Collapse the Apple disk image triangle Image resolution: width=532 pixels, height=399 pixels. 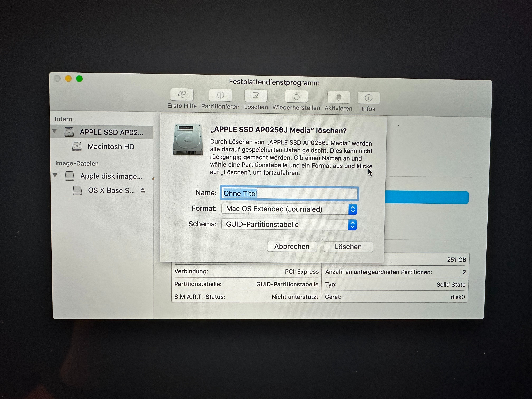[x=55, y=175]
